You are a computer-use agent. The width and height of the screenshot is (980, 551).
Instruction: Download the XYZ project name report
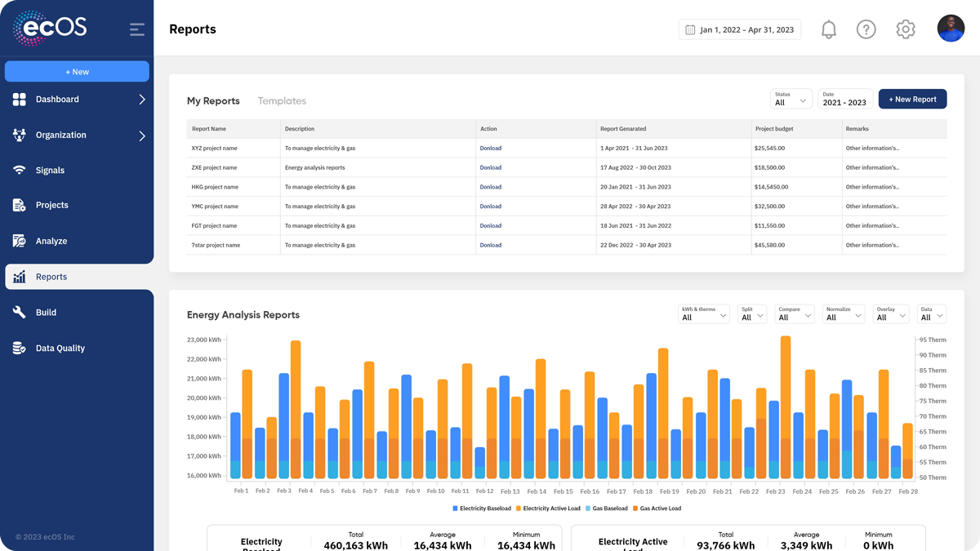point(490,149)
